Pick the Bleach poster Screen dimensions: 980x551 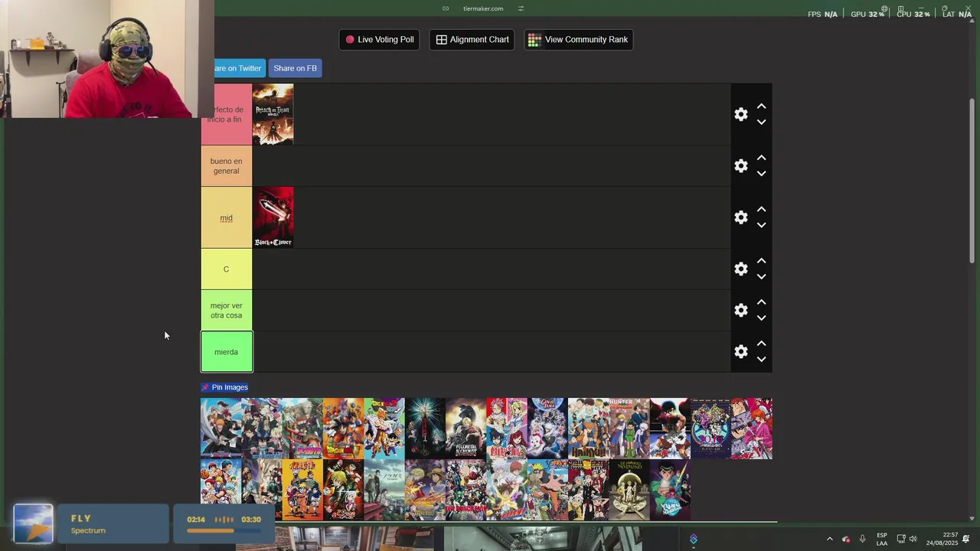(x=220, y=429)
